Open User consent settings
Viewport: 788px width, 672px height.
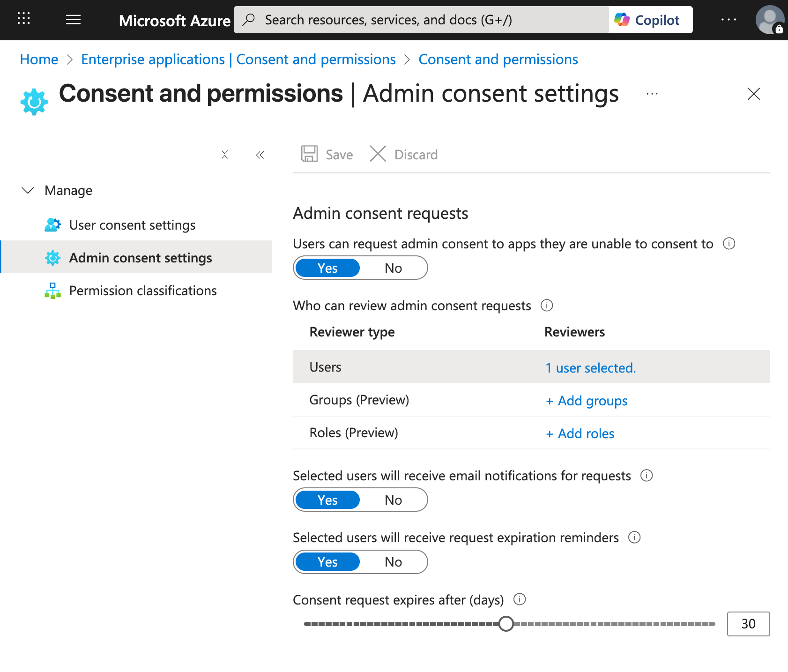132,225
